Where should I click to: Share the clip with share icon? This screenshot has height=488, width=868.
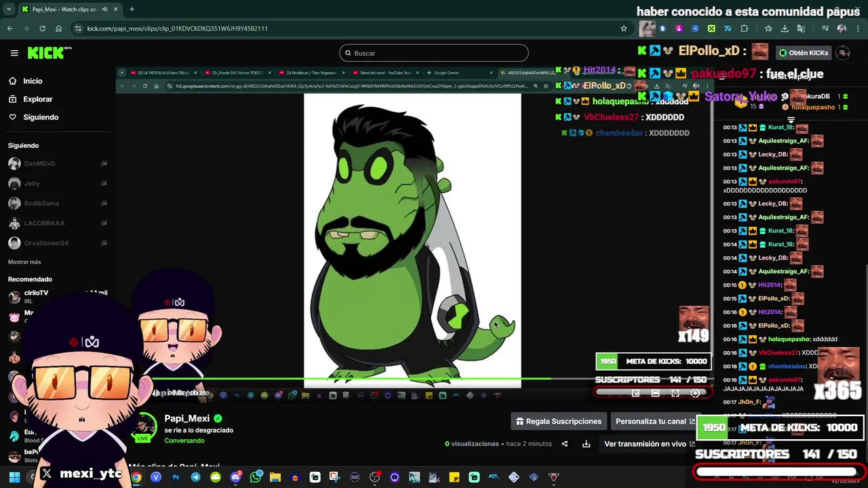564,444
